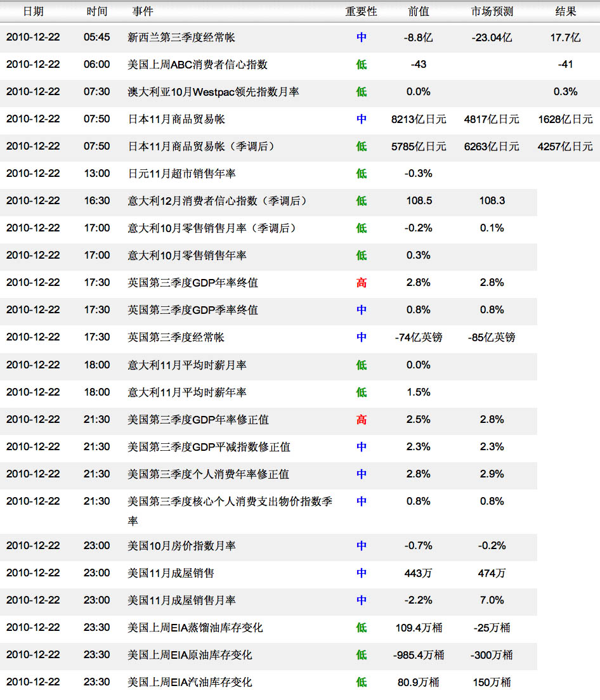Image resolution: width=600 pixels, height=700 pixels.
Task: Click time 05:45 in first row
Action: (97, 37)
